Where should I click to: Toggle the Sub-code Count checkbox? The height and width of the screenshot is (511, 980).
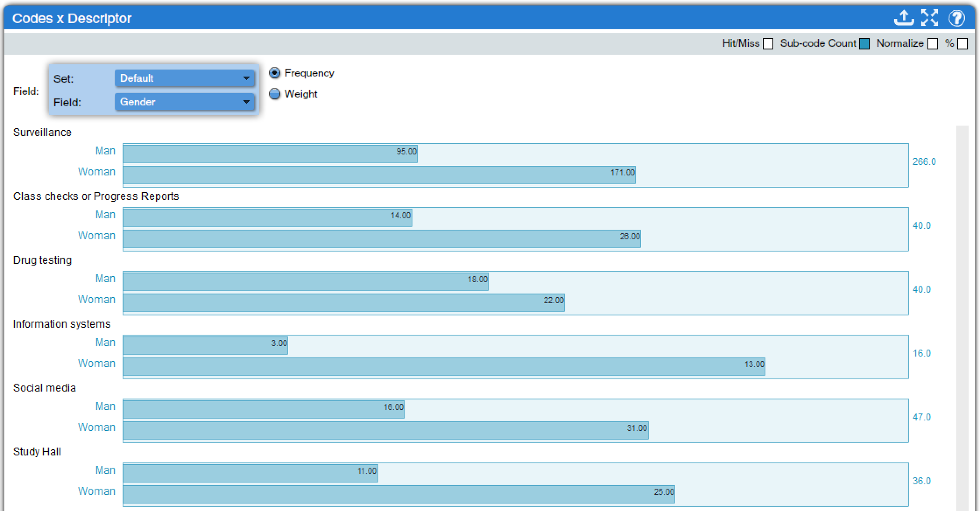(x=864, y=44)
